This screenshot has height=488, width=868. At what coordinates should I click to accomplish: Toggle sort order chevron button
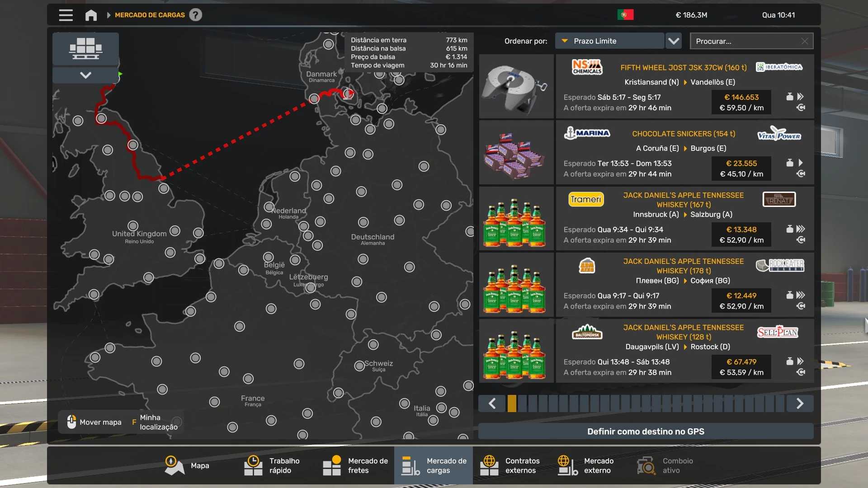click(674, 41)
